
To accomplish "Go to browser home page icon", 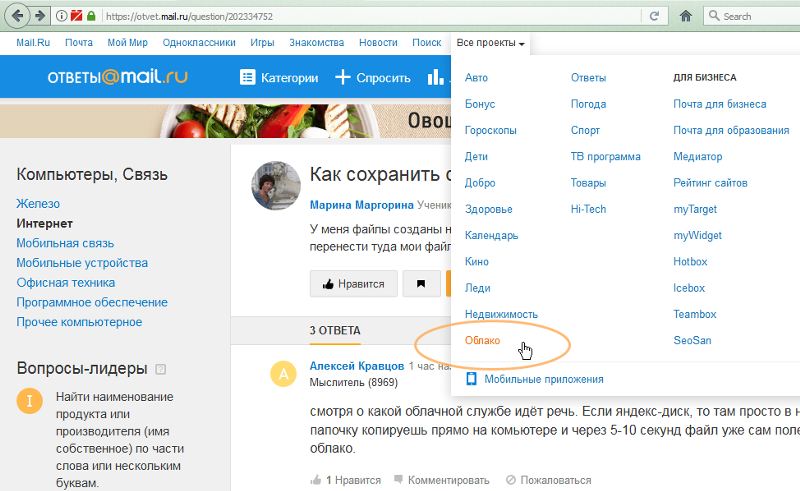I will point(686,16).
